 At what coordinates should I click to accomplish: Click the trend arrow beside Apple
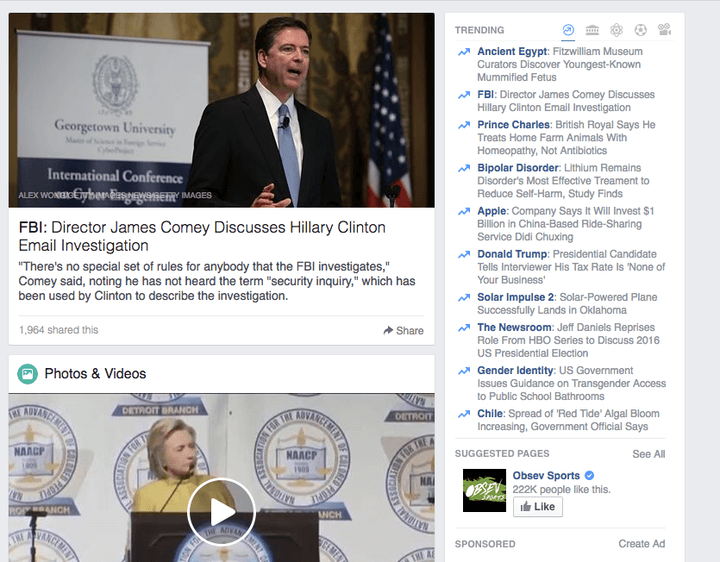tap(464, 211)
